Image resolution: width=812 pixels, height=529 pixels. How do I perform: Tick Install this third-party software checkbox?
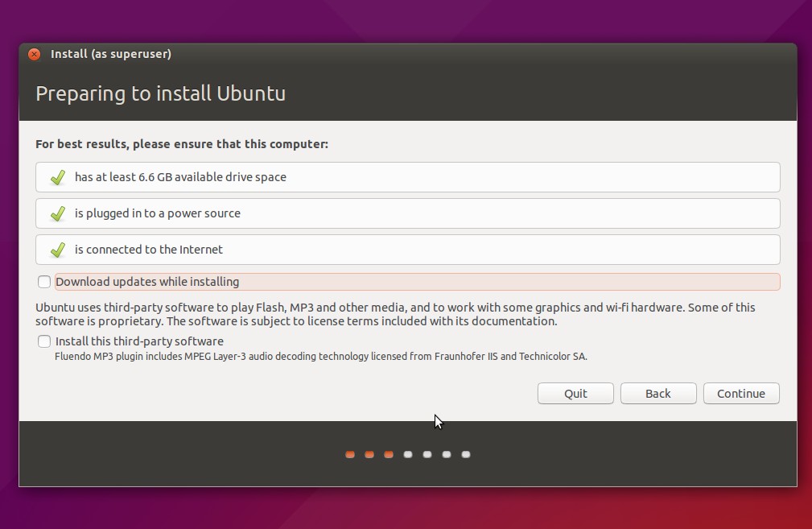tap(44, 341)
